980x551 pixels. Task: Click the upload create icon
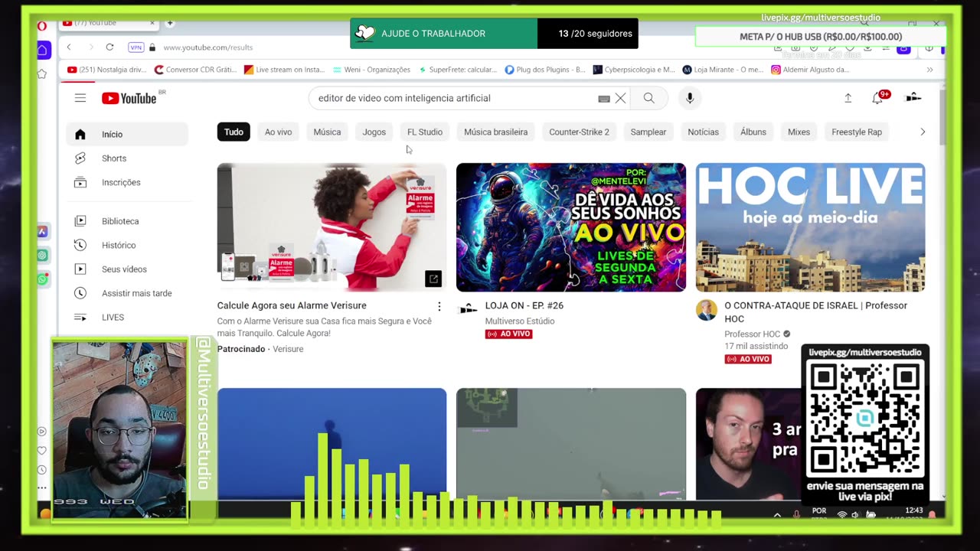coord(848,98)
